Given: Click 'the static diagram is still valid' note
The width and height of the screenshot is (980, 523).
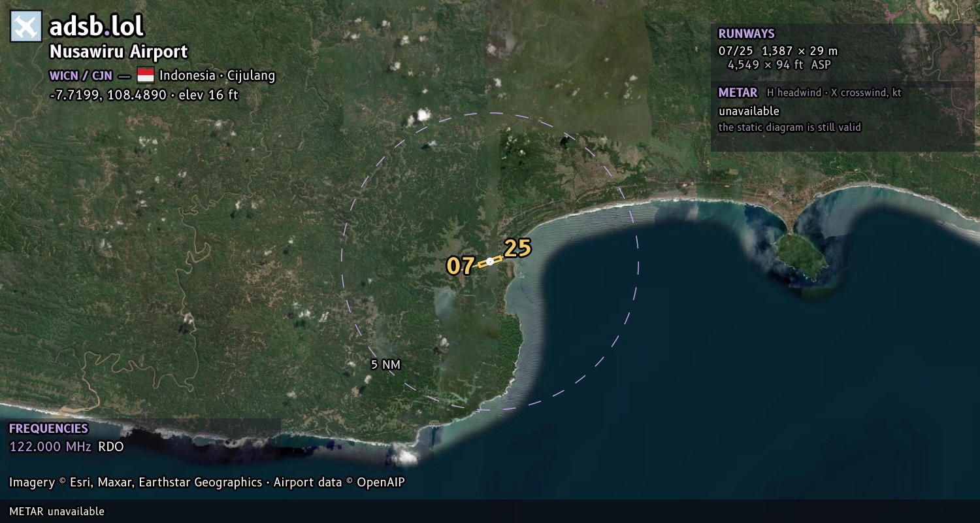Looking at the screenshot, I should (x=790, y=127).
